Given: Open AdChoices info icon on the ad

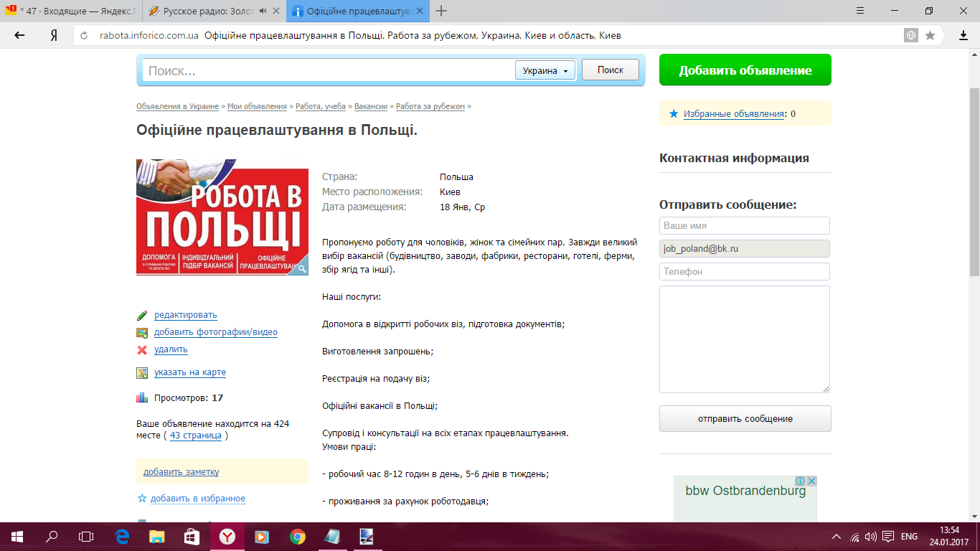Looking at the screenshot, I should click(x=802, y=481).
